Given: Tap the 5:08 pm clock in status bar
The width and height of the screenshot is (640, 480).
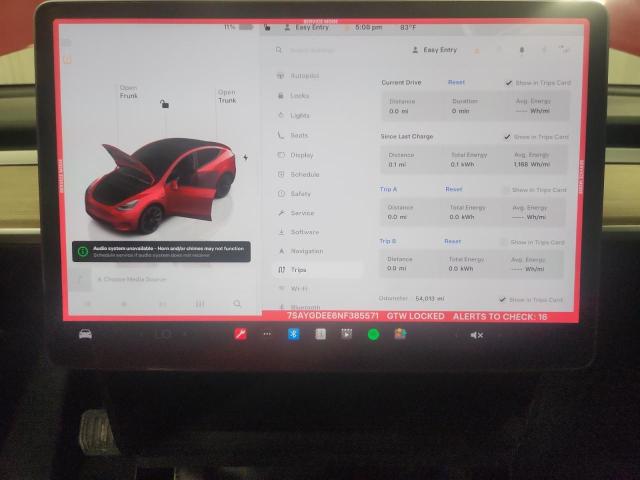Looking at the screenshot, I should [369, 27].
